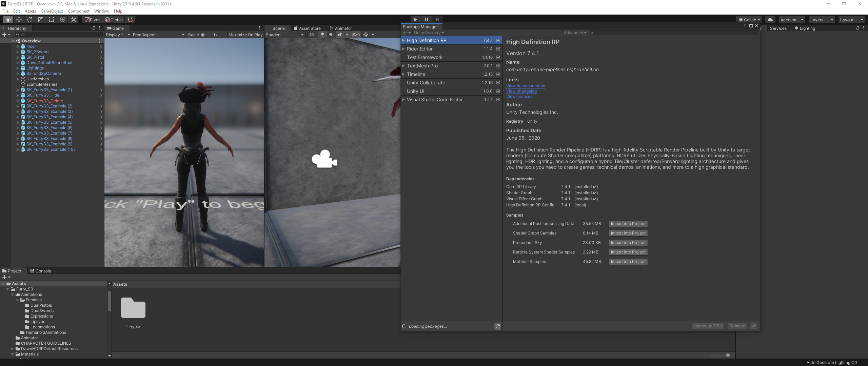Open the Collab dropdown
868x366 pixels.
(749, 20)
